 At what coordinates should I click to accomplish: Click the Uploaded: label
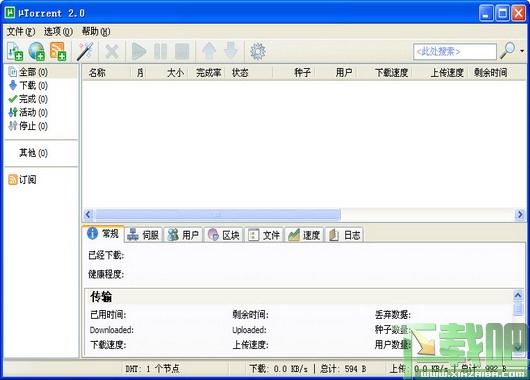pyautogui.click(x=249, y=330)
